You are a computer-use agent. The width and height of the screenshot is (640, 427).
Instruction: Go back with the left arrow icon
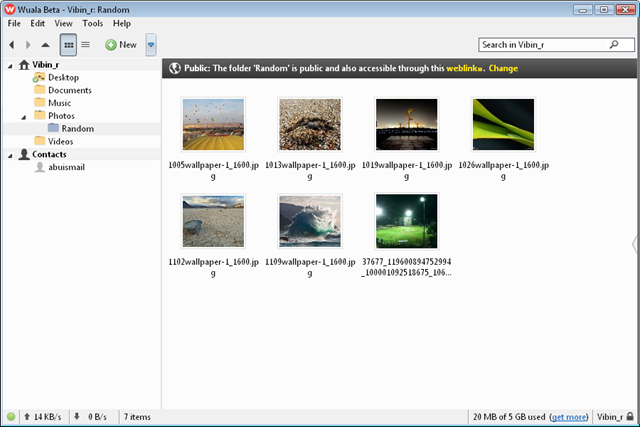12,44
